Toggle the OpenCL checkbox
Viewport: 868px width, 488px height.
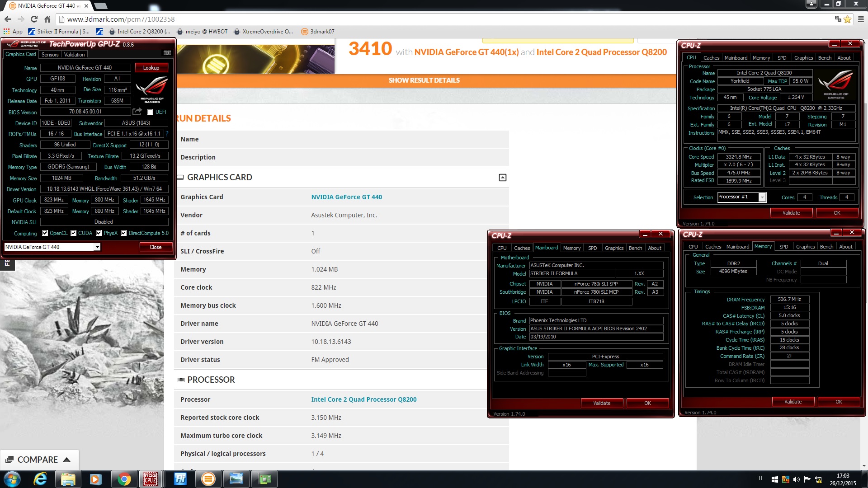pos(45,233)
